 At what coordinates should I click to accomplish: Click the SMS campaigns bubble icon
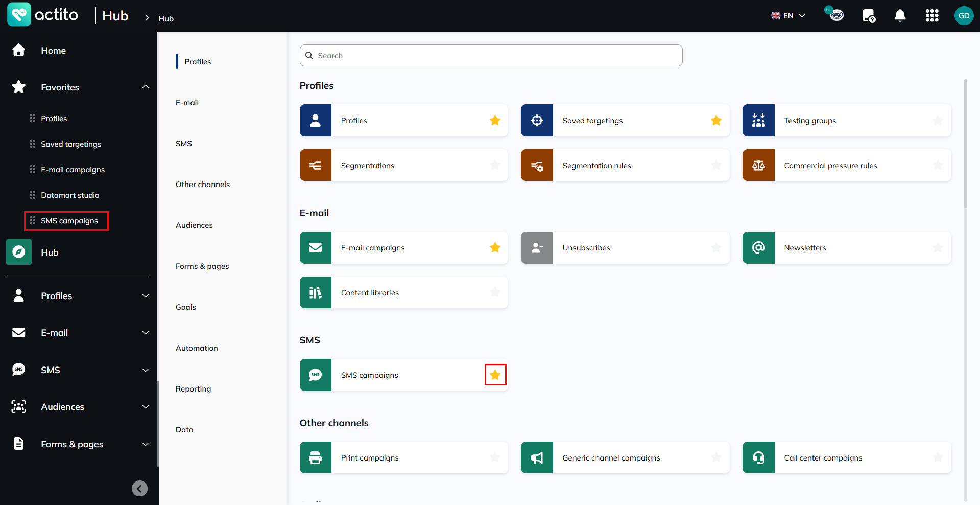(x=316, y=375)
